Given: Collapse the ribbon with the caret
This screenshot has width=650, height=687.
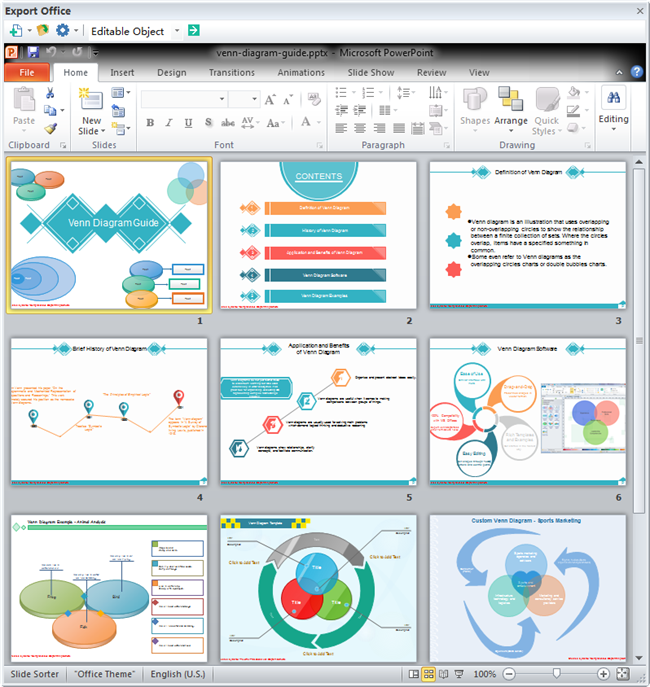Looking at the screenshot, I should click(x=619, y=72).
